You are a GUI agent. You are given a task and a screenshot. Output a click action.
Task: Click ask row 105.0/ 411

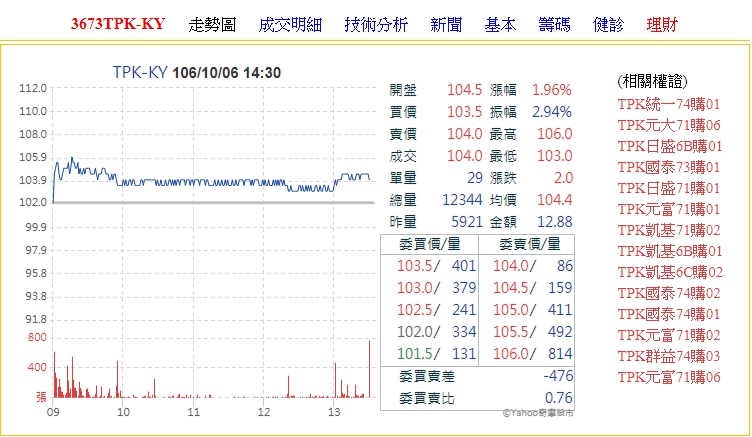[533, 310]
